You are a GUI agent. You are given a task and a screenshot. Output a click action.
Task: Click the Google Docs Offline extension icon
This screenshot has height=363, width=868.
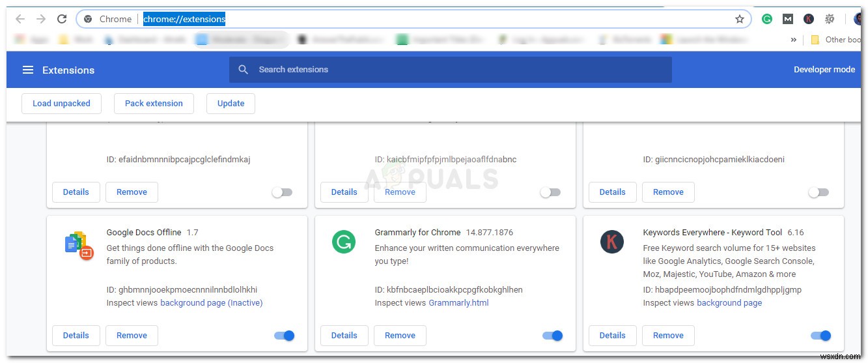pos(79,246)
